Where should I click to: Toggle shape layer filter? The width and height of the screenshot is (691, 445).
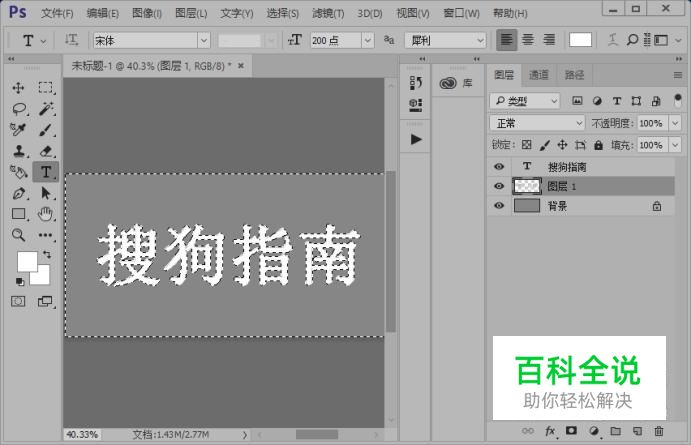click(636, 101)
